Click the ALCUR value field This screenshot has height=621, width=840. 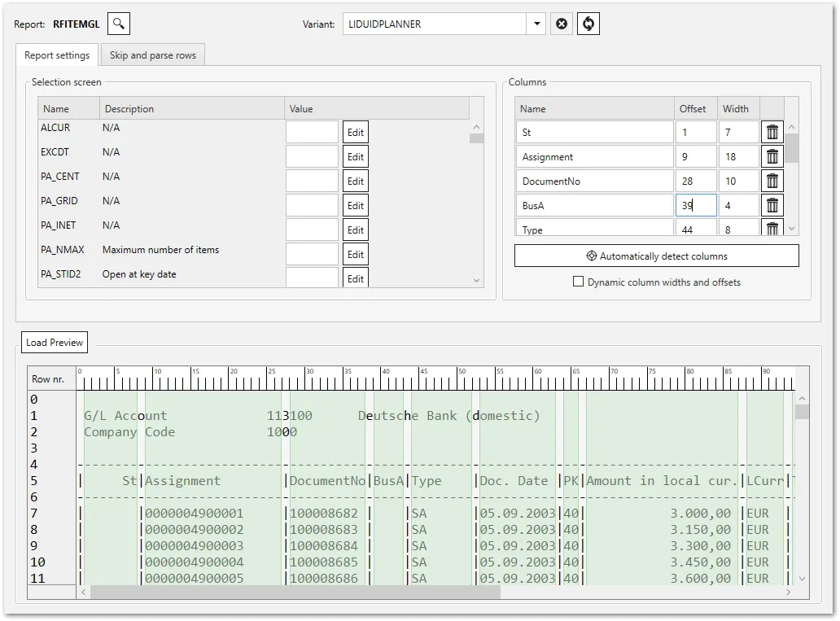(312, 132)
